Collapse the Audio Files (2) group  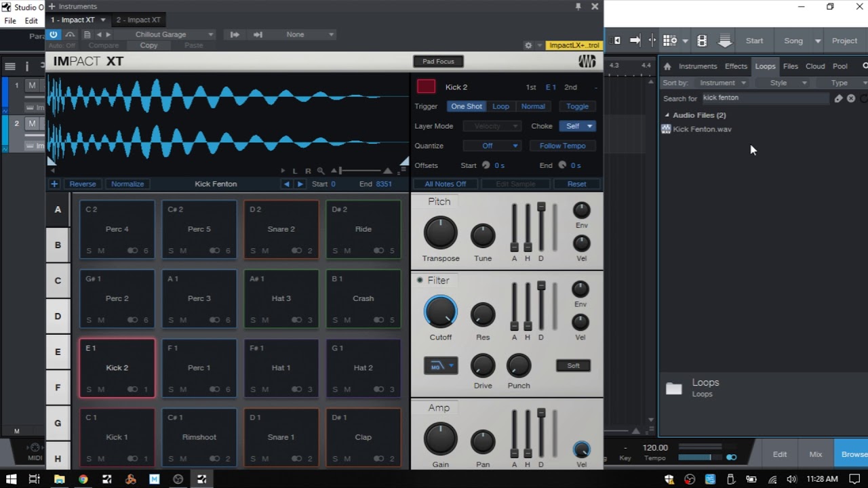(x=667, y=115)
